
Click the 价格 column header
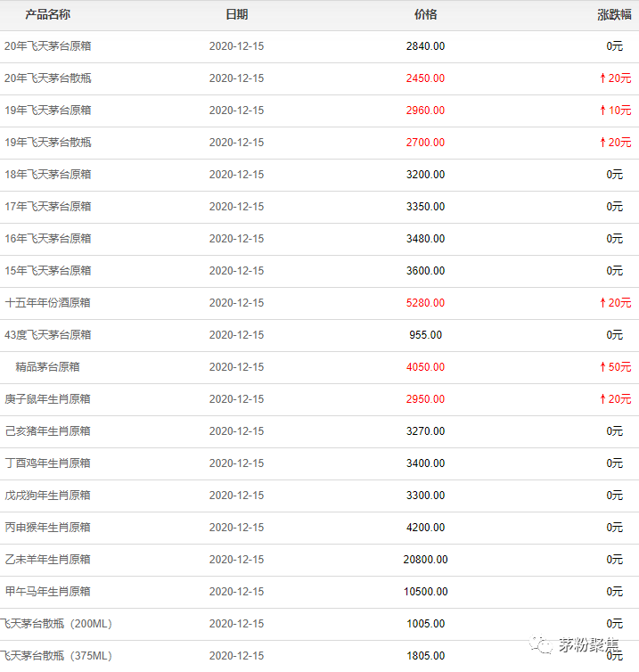[426, 14]
